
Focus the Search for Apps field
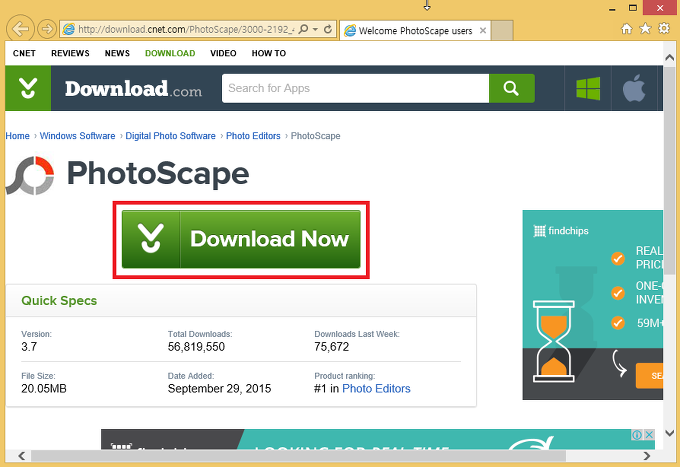tap(355, 88)
